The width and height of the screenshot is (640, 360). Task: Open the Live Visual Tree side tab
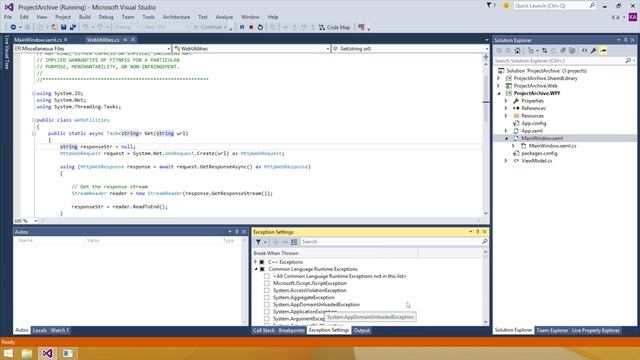6,52
